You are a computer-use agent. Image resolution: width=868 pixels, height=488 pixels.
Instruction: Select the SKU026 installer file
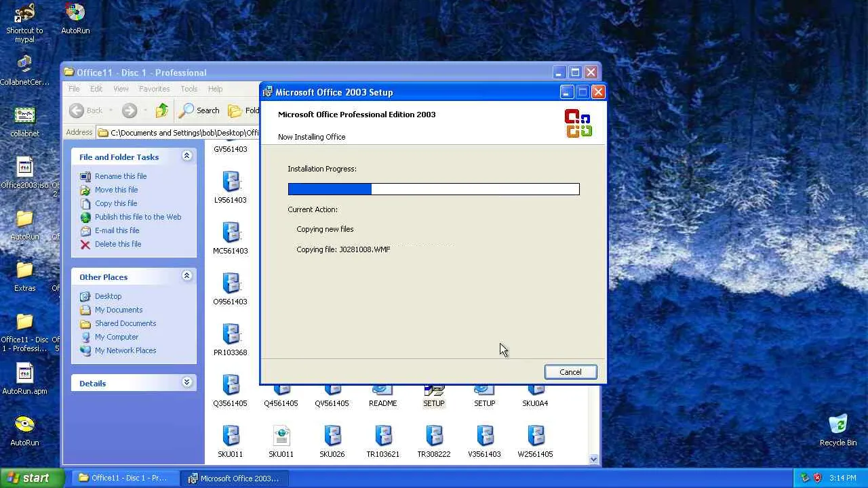point(332,442)
